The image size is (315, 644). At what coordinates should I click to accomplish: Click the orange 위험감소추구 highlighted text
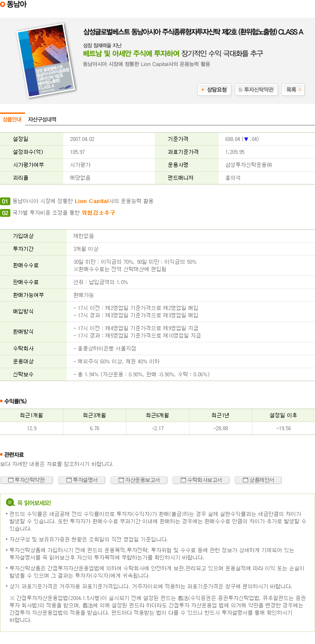tap(98, 213)
